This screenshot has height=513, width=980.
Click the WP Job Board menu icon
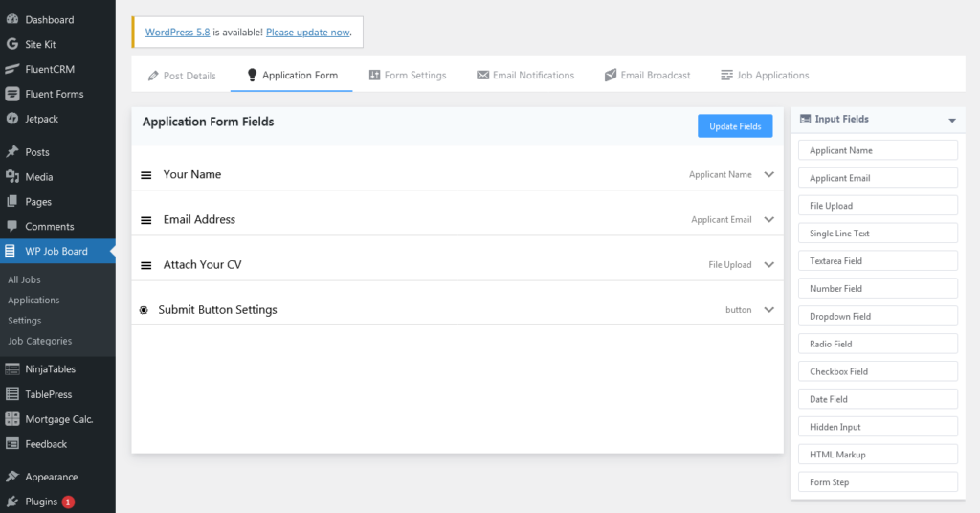[10, 251]
